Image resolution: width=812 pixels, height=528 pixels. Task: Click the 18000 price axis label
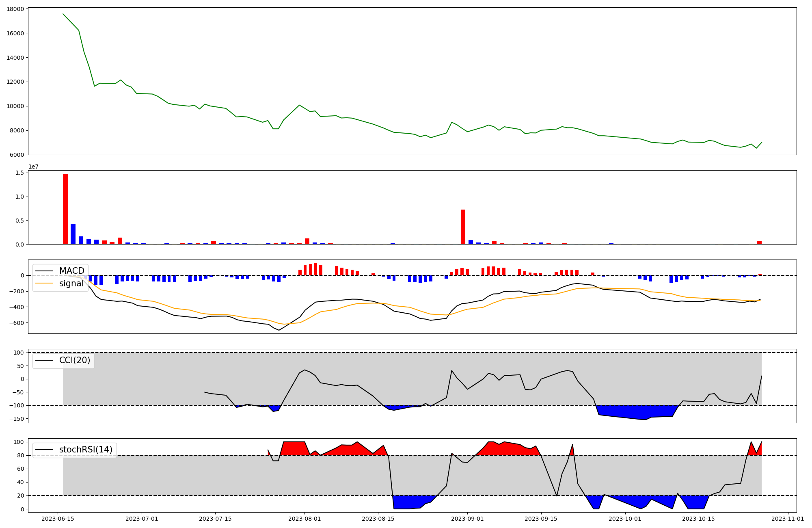point(15,9)
